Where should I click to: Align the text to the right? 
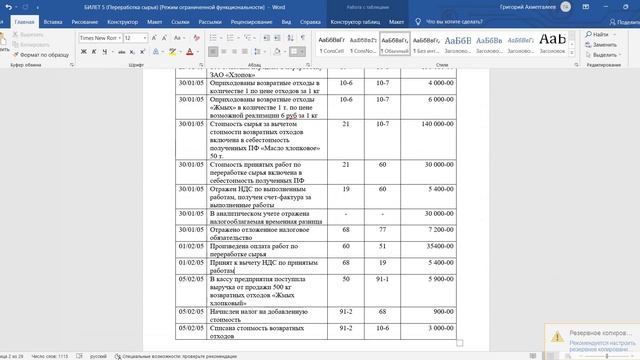[x=234, y=52]
